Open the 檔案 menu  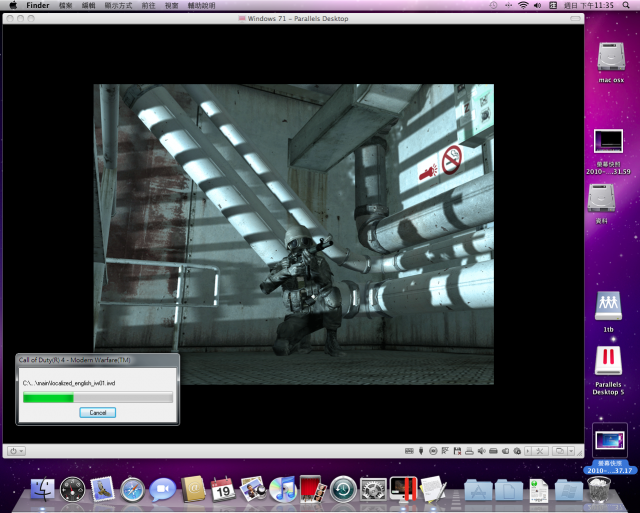tap(66, 5)
